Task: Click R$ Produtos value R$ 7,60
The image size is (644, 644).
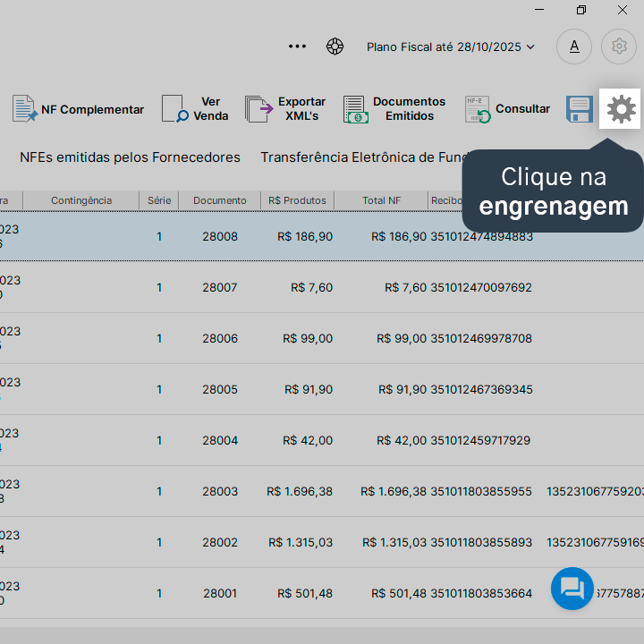Action: point(311,287)
